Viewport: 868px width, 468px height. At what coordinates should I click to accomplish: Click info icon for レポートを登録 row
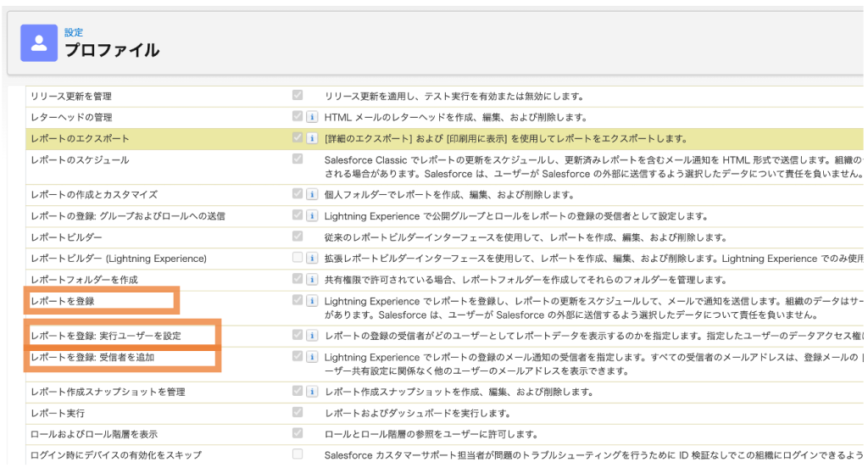312,301
